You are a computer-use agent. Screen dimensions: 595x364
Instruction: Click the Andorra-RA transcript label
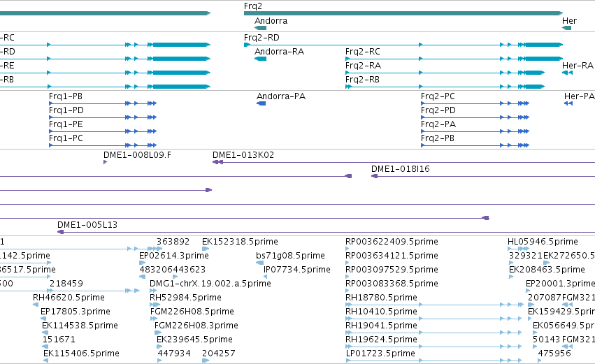coord(279,52)
